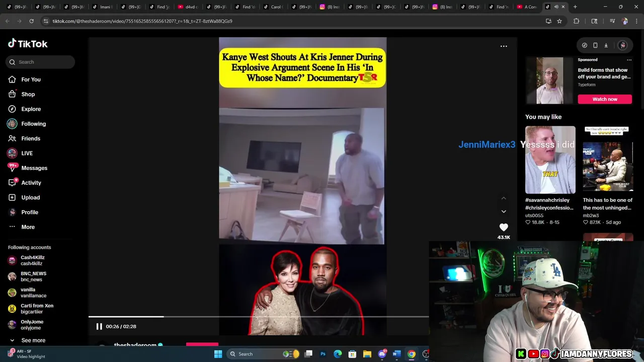Screen dimensions: 644x362
Task: Open the Typeform sponsored video thumbnail
Action: point(549,80)
